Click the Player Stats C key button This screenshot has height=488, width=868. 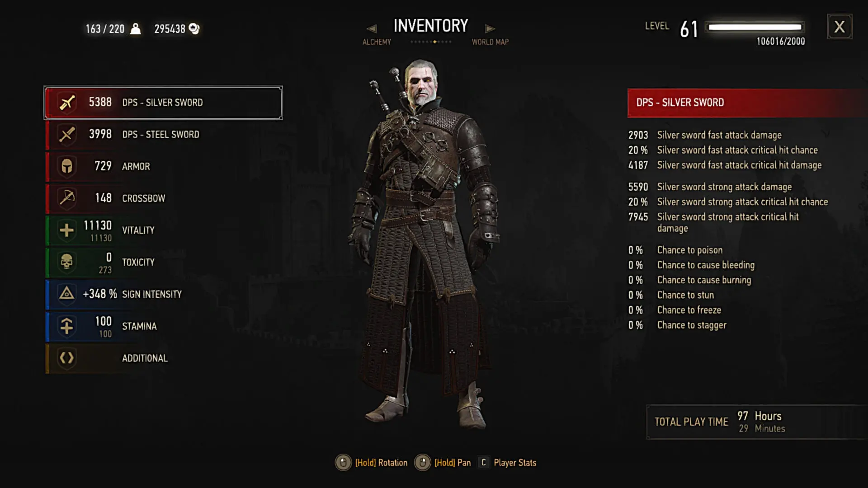pos(483,462)
